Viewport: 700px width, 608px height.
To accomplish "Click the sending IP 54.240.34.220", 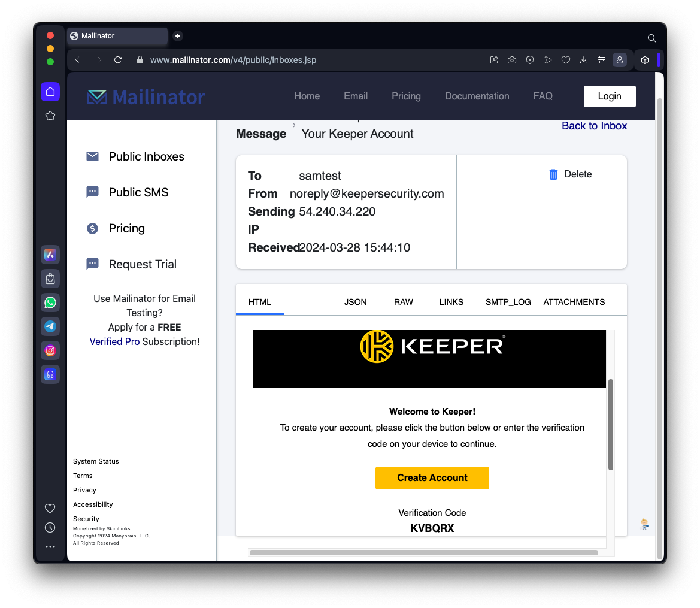I will click(x=337, y=211).
